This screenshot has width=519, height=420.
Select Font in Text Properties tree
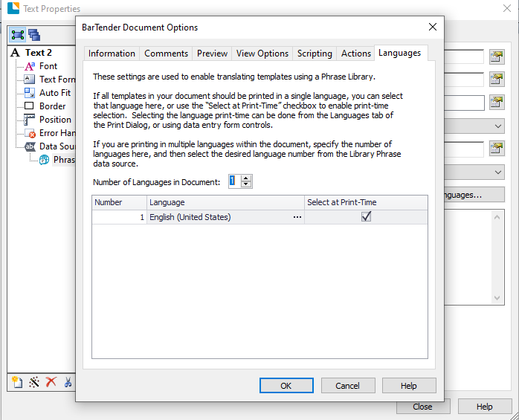[48, 66]
